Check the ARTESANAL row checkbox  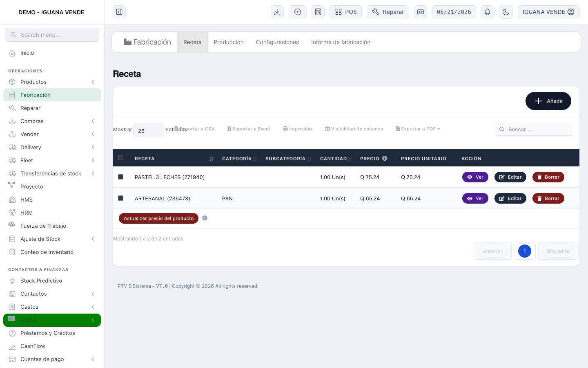point(120,198)
